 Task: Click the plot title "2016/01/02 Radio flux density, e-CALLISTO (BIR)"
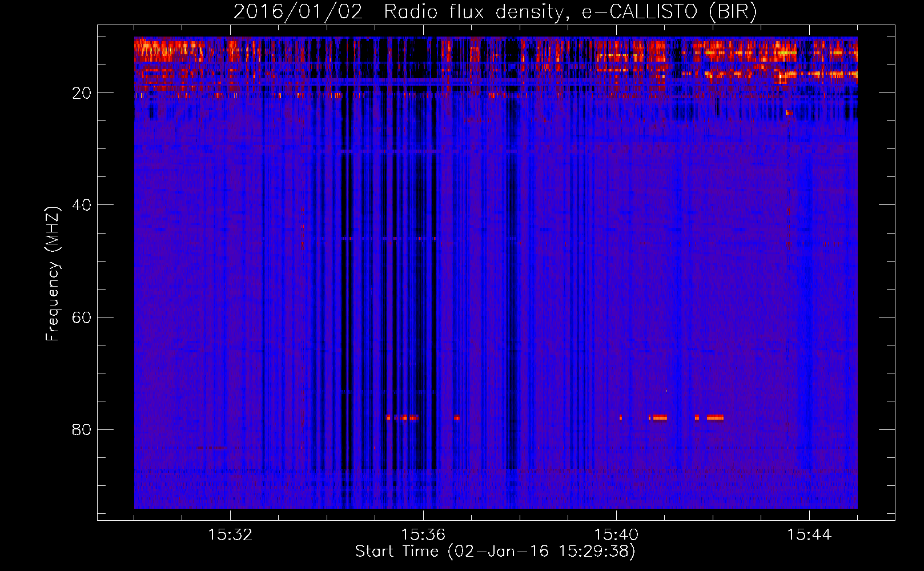point(495,12)
